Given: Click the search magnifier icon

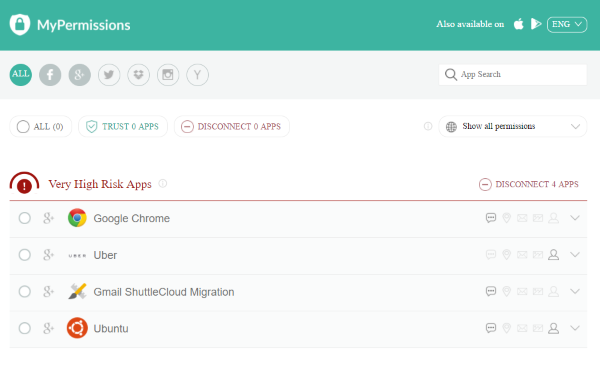Looking at the screenshot, I should point(451,74).
